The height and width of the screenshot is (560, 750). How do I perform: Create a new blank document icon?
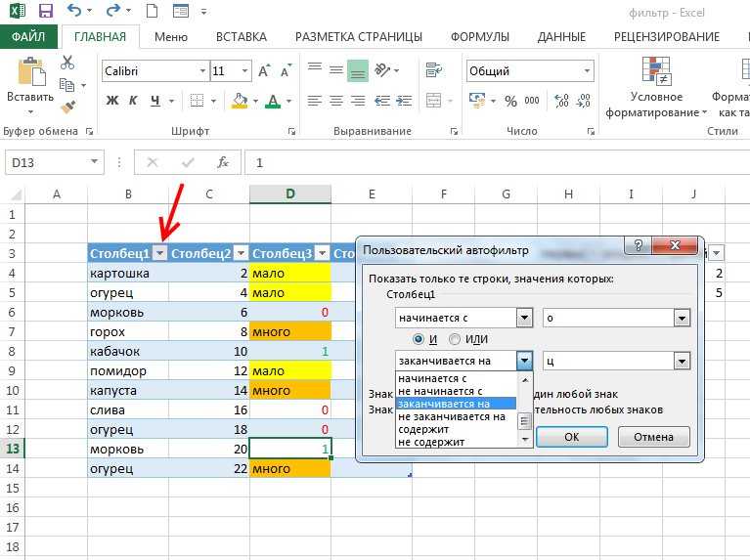click(x=152, y=11)
